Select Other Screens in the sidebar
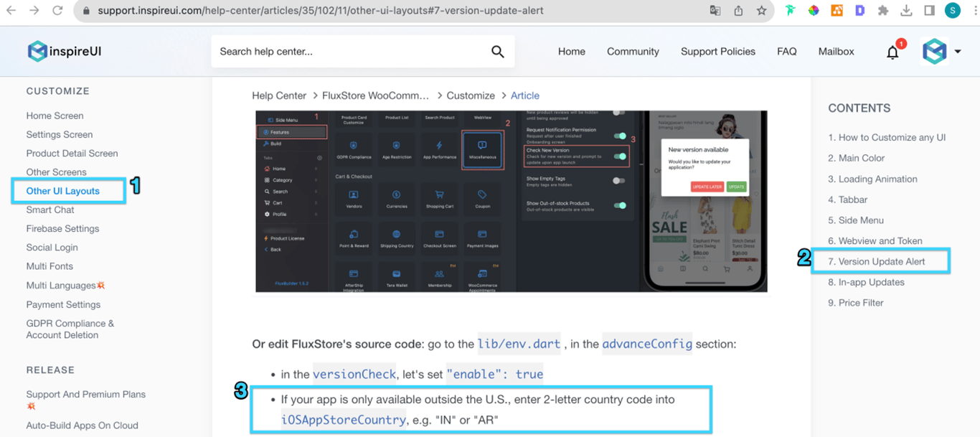 (56, 172)
